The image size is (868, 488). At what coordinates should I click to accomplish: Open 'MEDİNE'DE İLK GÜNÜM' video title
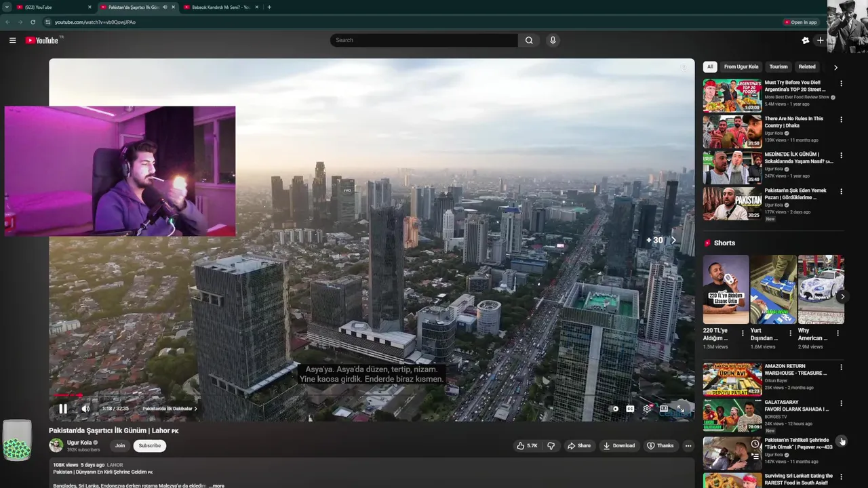click(x=798, y=158)
